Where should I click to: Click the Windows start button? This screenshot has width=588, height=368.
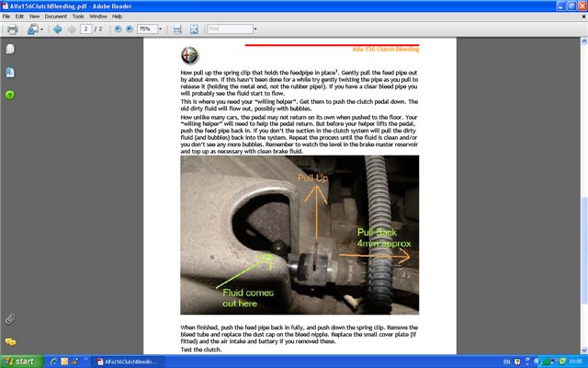18,361
